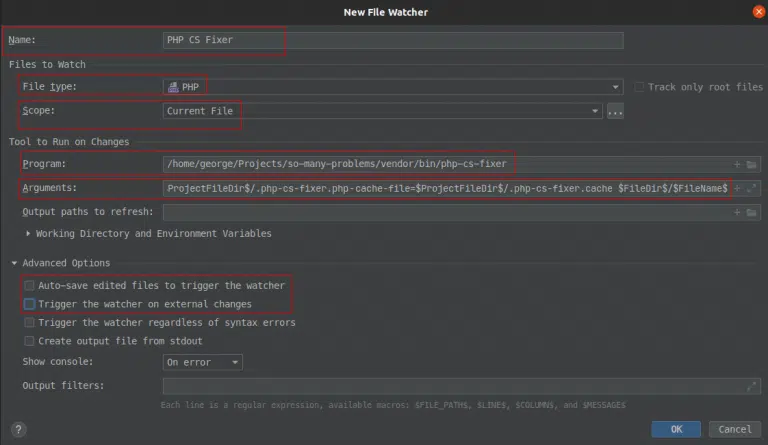This screenshot has height=445, width=768.
Task: Click the insert macro plus icon in Arguments field
Action: 737,188
